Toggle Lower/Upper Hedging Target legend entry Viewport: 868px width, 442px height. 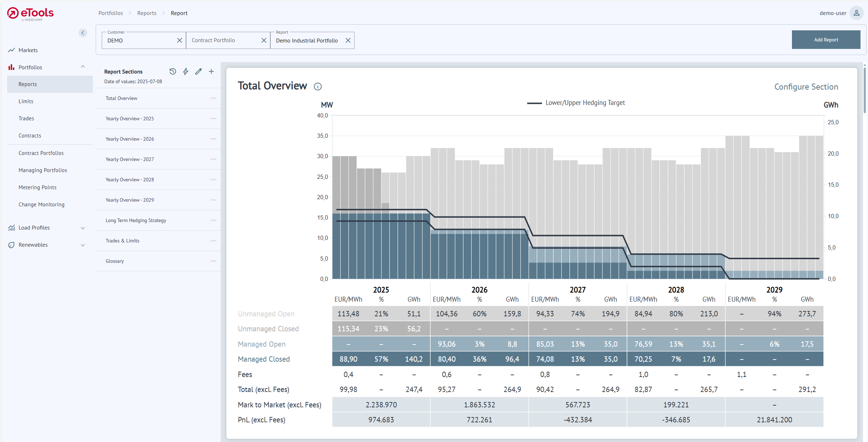click(576, 103)
